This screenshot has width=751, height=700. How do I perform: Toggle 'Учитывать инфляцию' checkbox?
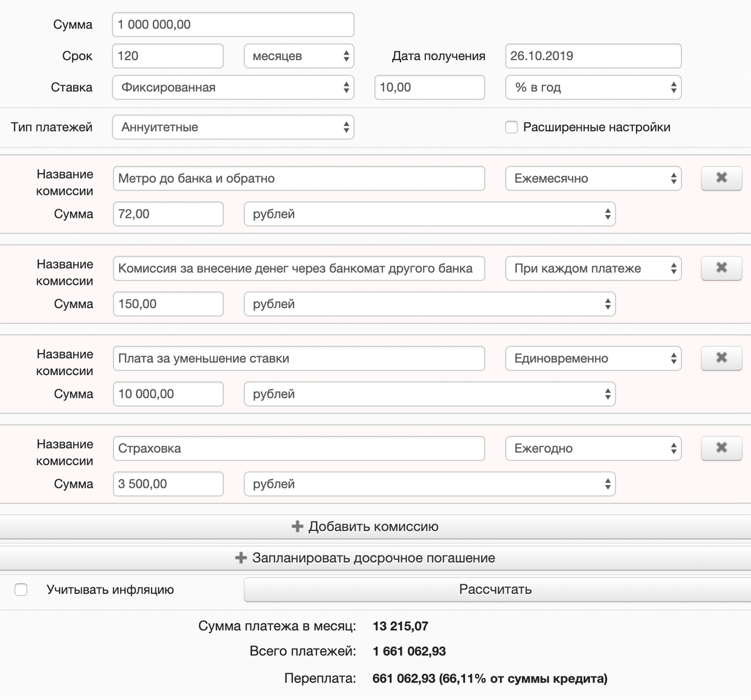tap(21, 590)
